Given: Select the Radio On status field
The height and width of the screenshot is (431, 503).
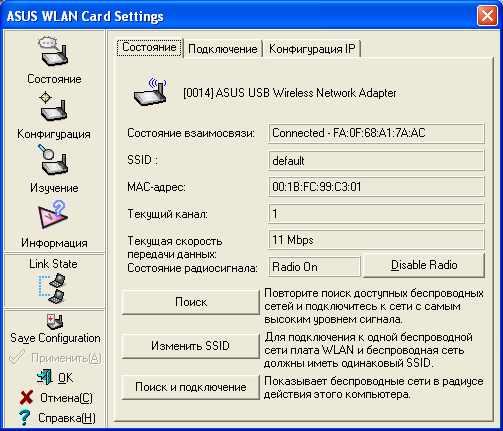Looking at the screenshot, I should point(314,267).
